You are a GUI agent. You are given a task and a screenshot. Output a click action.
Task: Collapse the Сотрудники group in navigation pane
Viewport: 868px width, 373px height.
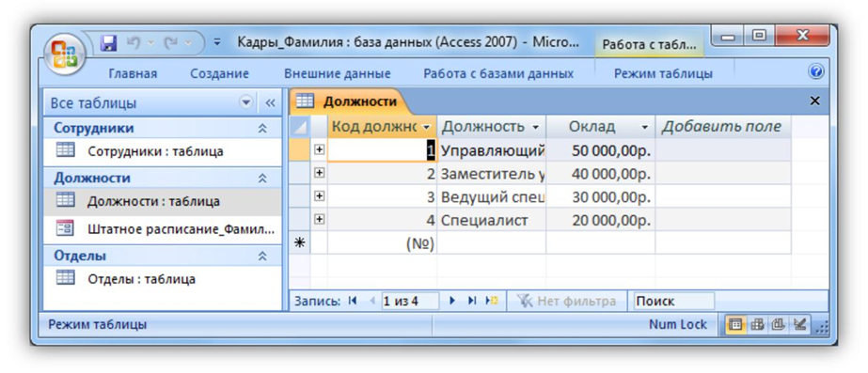point(262,129)
